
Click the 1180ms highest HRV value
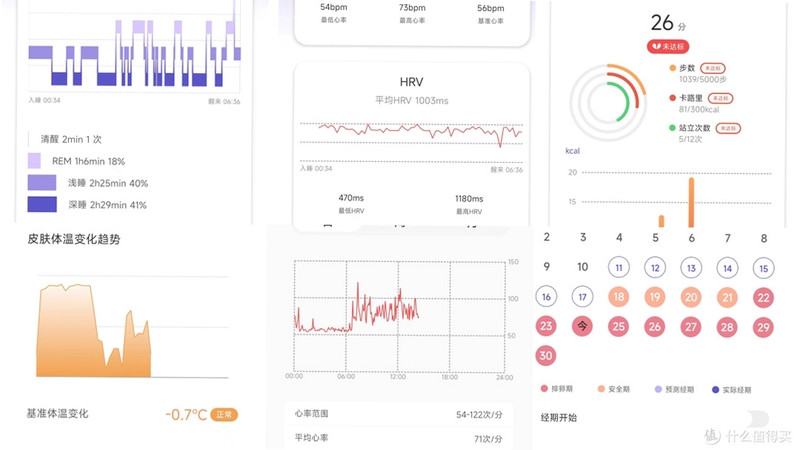click(469, 198)
